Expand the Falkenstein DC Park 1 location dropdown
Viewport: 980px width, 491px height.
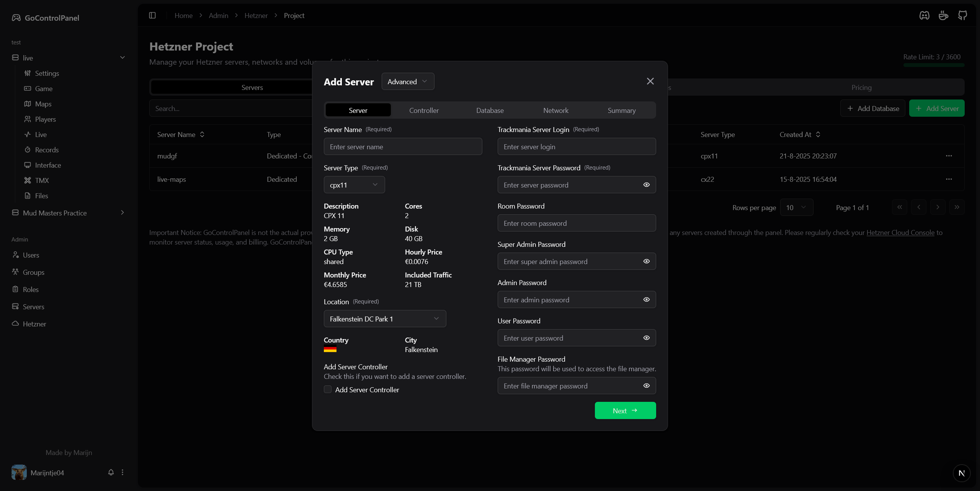point(384,319)
